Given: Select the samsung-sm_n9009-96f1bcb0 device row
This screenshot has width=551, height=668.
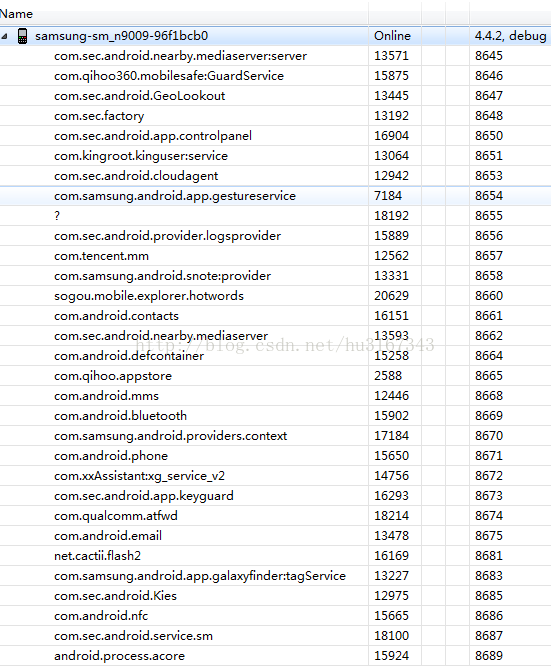Looking at the screenshot, I should [275, 36].
